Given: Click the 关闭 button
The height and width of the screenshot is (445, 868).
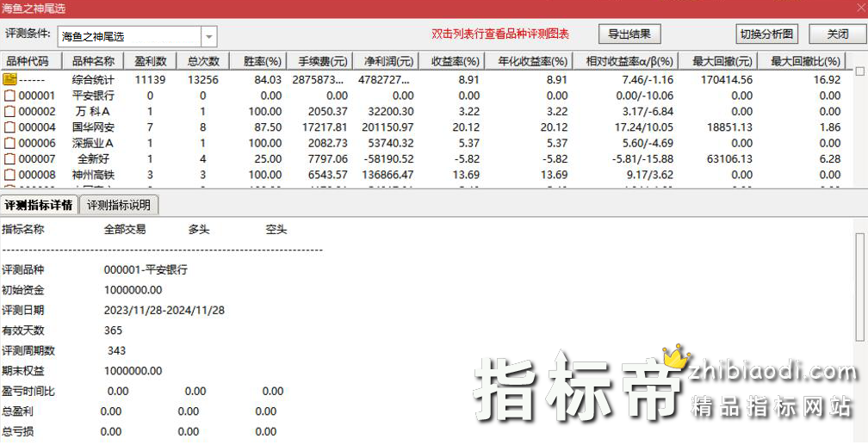Looking at the screenshot, I should click(838, 34).
